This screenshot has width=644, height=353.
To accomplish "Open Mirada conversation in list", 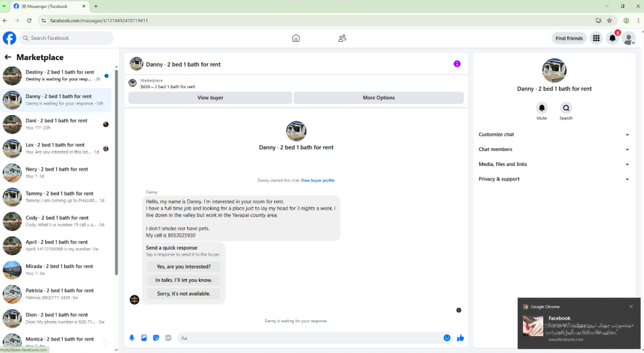I will pos(56,269).
